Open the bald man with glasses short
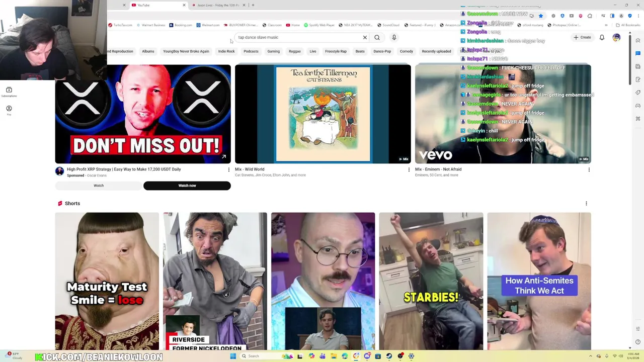Screen dimensions: 644x362 [x=323, y=281]
